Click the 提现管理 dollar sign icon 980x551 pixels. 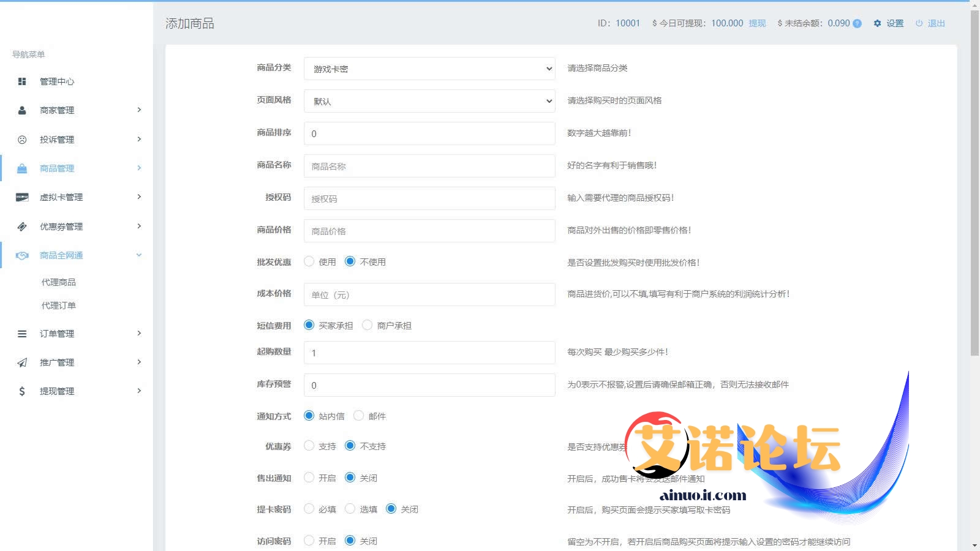(x=22, y=391)
